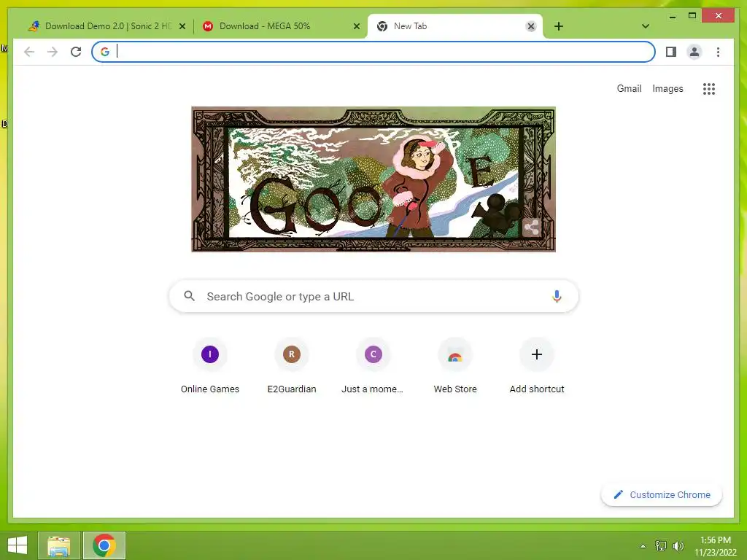Start voice search with the microphone
Screen dimensions: 747x560
tap(557, 296)
